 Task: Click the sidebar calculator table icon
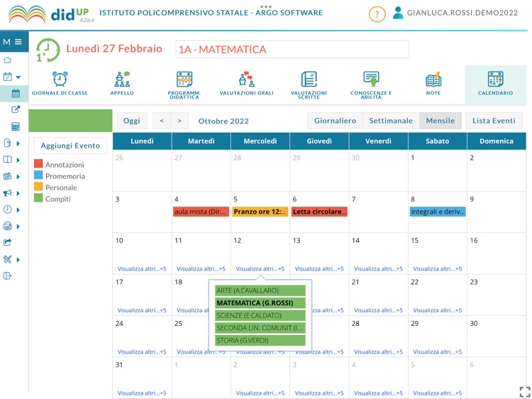[x=16, y=126]
